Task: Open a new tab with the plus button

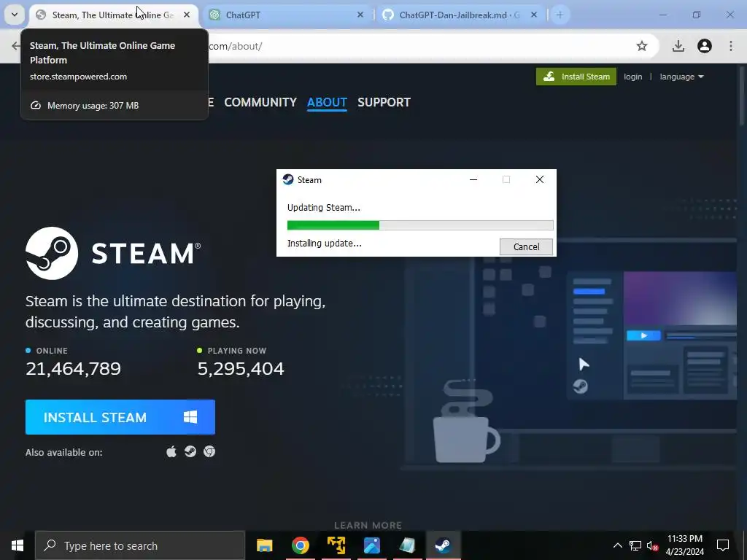Action: [x=560, y=15]
